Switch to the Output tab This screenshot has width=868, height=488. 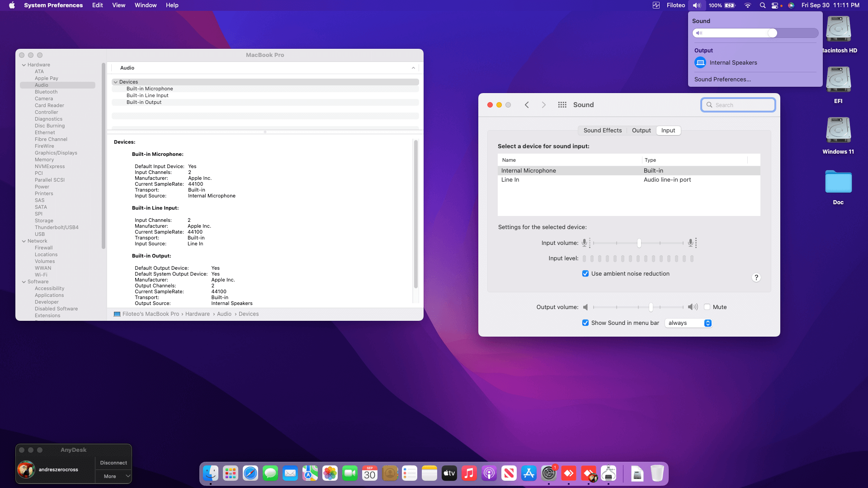point(641,131)
